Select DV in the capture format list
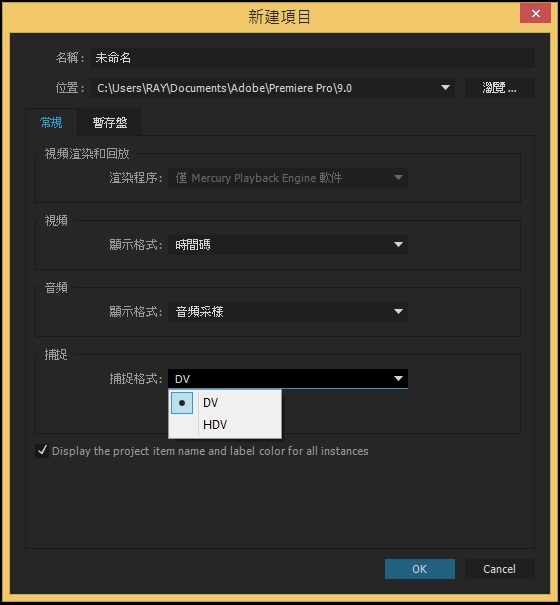The width and height of the screenshot is (560, 605). point(225,403)
